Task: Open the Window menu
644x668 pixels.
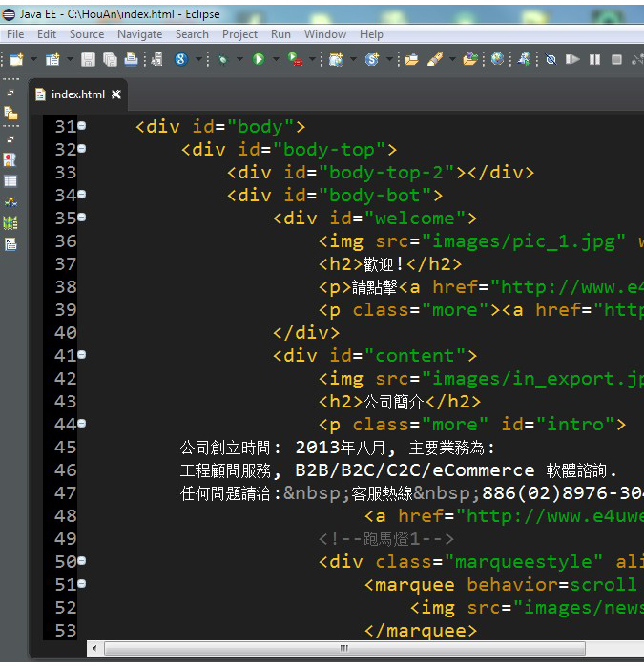Action: pos(325,34)
